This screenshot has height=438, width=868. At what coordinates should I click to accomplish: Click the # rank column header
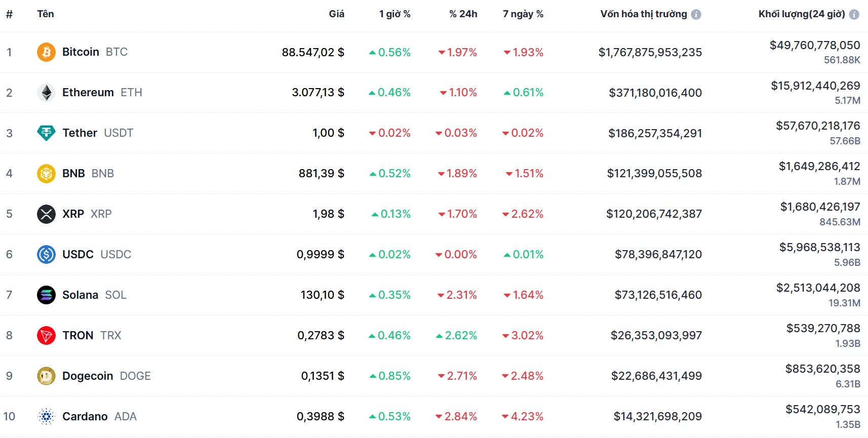pos(9,14)
